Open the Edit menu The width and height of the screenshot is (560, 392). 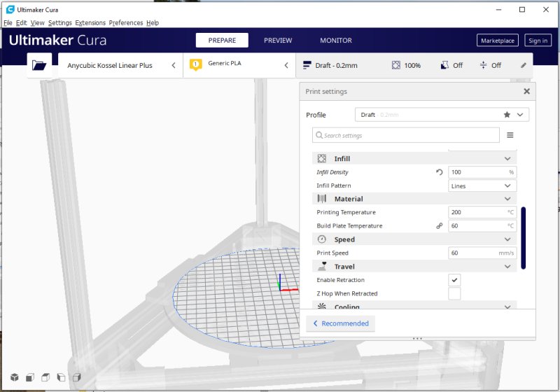point(22,23)
